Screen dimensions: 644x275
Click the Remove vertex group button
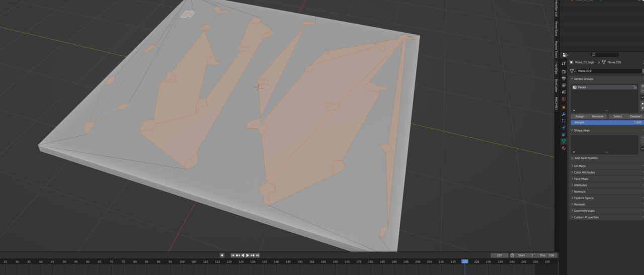pos(598,116)
